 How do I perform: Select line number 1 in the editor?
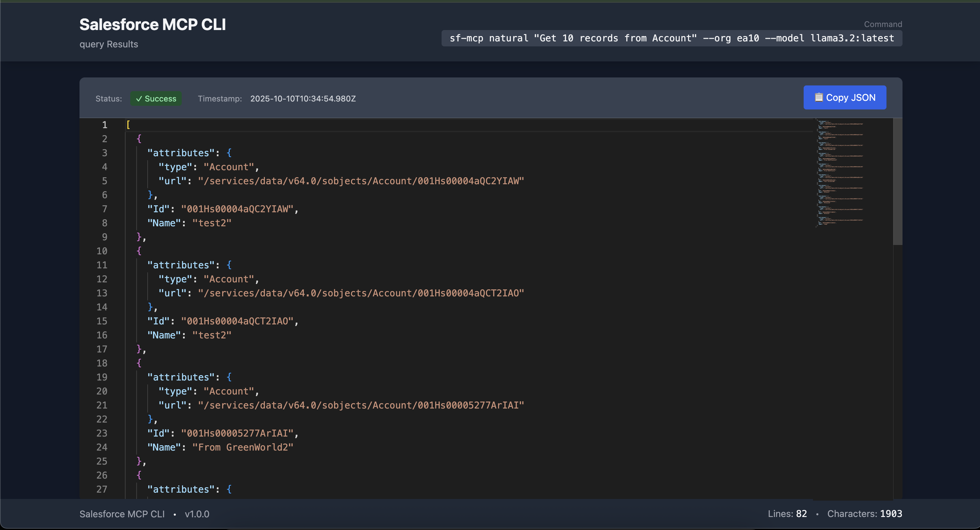pyautogui.click(x=104, y=125)
